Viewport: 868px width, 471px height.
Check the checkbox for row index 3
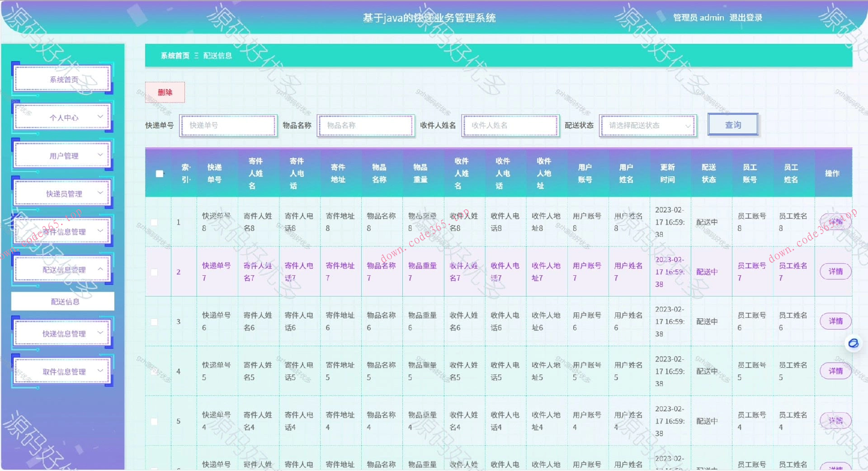(154, 322)
